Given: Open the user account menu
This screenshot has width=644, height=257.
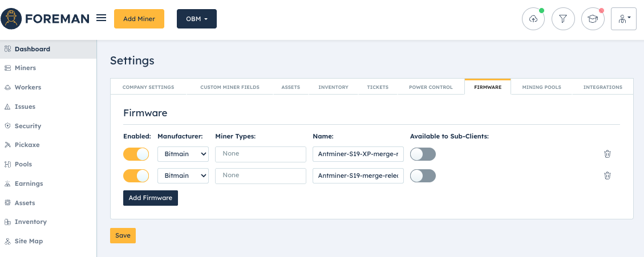Looking at the screenshot, I should (623, 19).
